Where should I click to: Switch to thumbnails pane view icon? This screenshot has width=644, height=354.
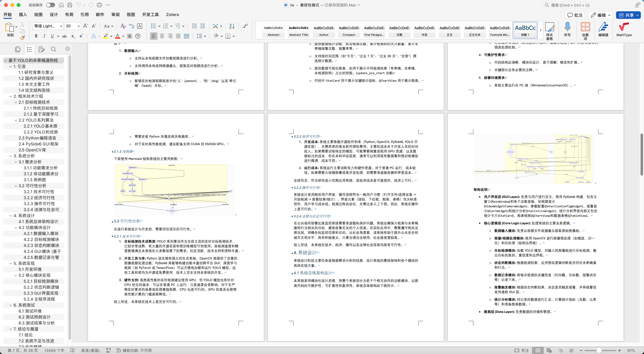[x=18, y=49]
